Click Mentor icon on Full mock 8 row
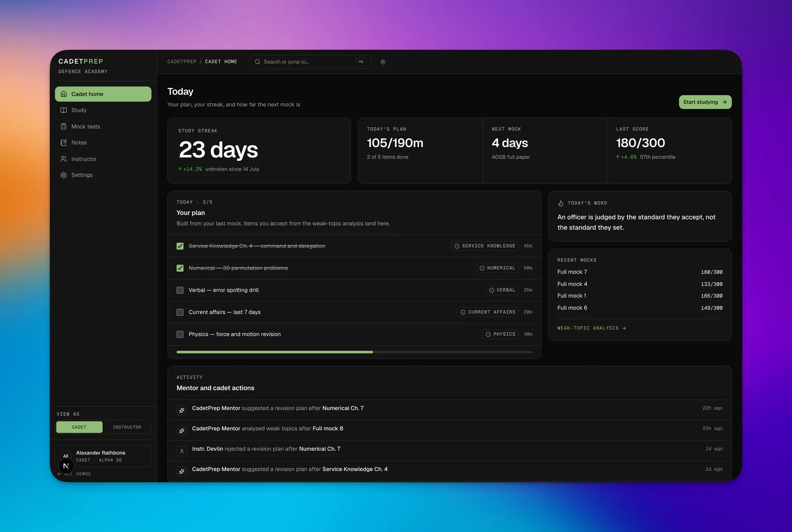792x532 pixels. click(182, 430)
